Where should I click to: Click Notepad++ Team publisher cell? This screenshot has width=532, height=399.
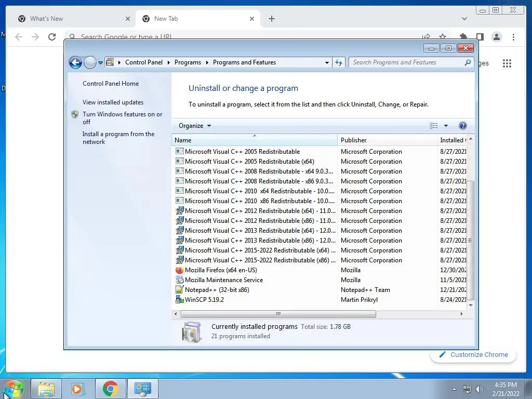coord(365,290)
